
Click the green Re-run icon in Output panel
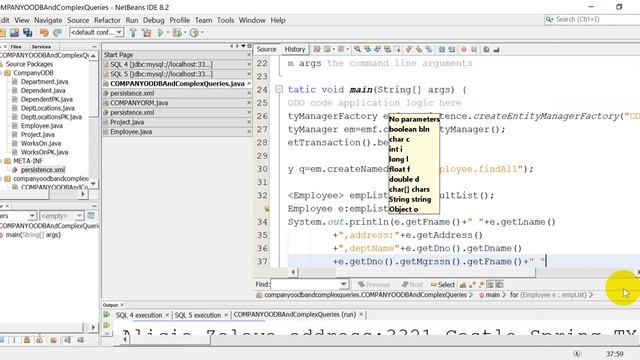107,315
